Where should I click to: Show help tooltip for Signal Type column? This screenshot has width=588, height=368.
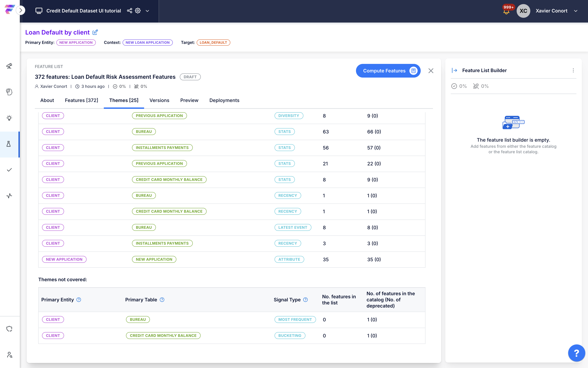(306, 300)
